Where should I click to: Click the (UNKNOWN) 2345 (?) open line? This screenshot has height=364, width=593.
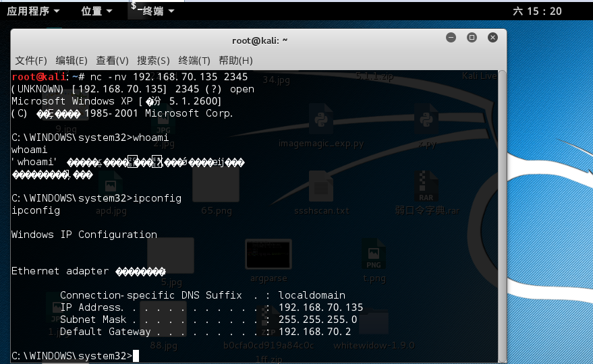(x=133, y=89)
